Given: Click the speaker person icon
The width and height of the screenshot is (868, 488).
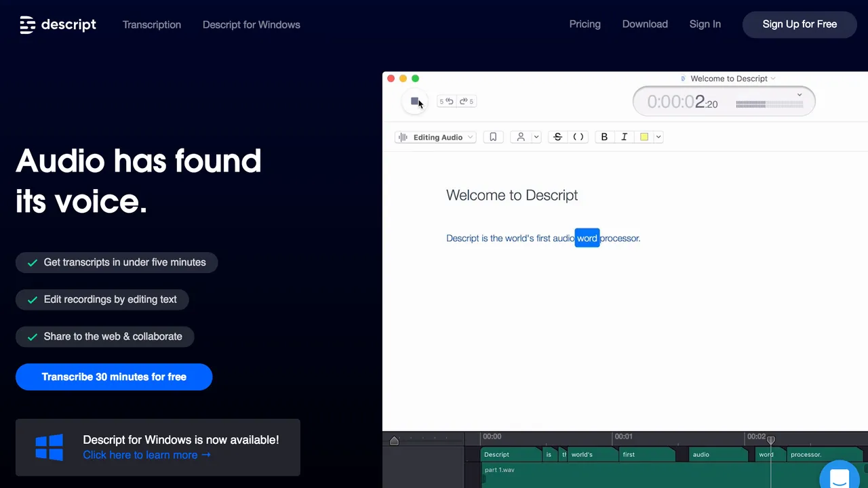Looking at the screenshot, I should [x=521, y=137].
